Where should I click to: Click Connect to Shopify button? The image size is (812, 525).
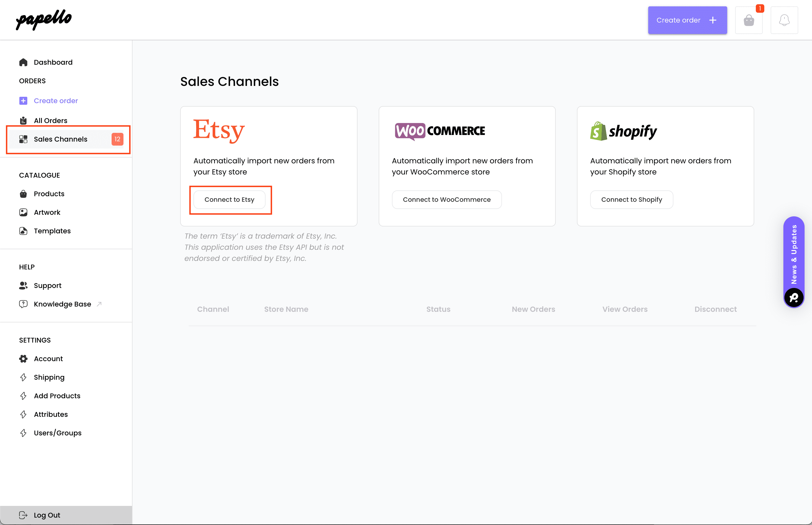coord(632,200)
